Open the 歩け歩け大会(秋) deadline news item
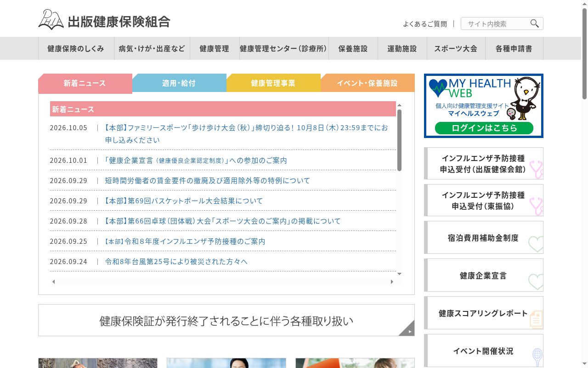This screenshot has height=368, width=588. click(x=247, y=133)
